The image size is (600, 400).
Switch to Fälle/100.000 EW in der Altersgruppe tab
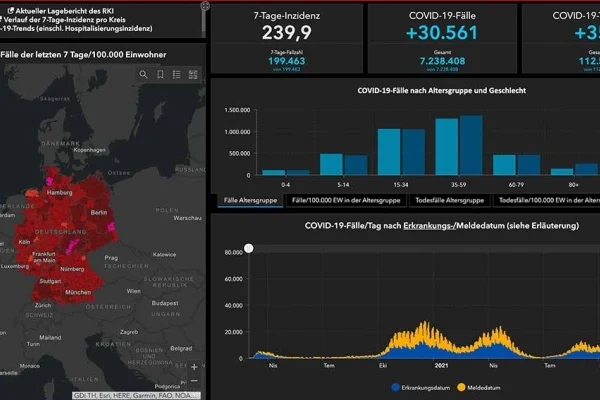346,200
